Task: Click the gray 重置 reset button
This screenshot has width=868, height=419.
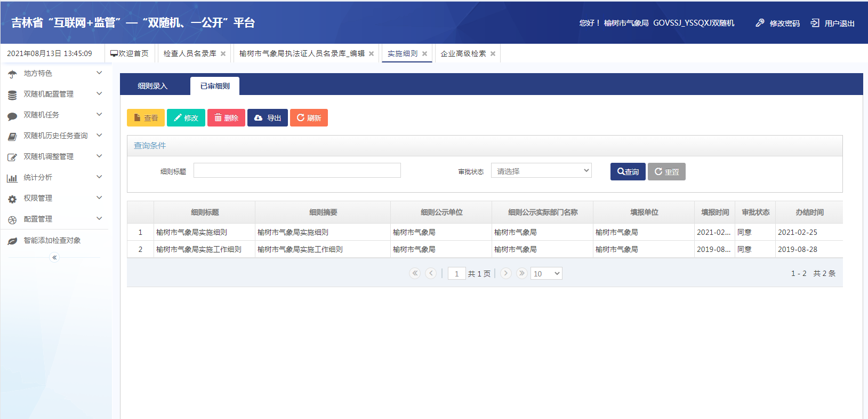Action: pyautogui.click(x=666, y=172)
